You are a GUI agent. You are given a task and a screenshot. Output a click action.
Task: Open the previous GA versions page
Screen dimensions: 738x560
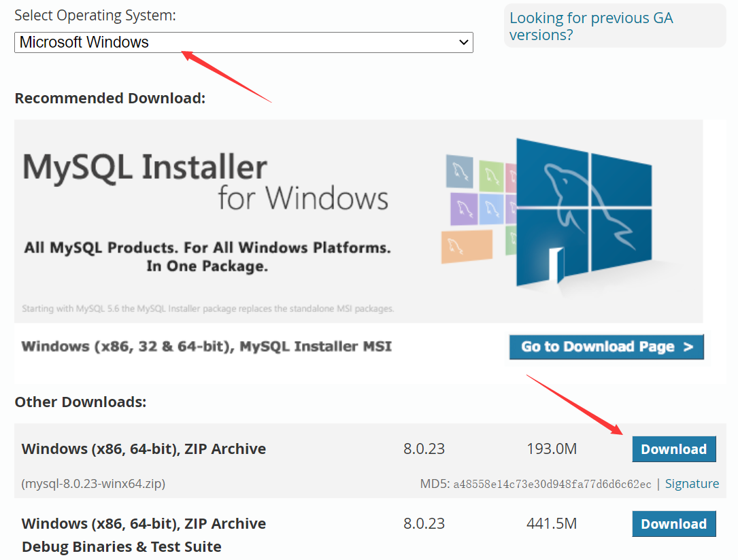pyautogui.click(x=590, y=26)
